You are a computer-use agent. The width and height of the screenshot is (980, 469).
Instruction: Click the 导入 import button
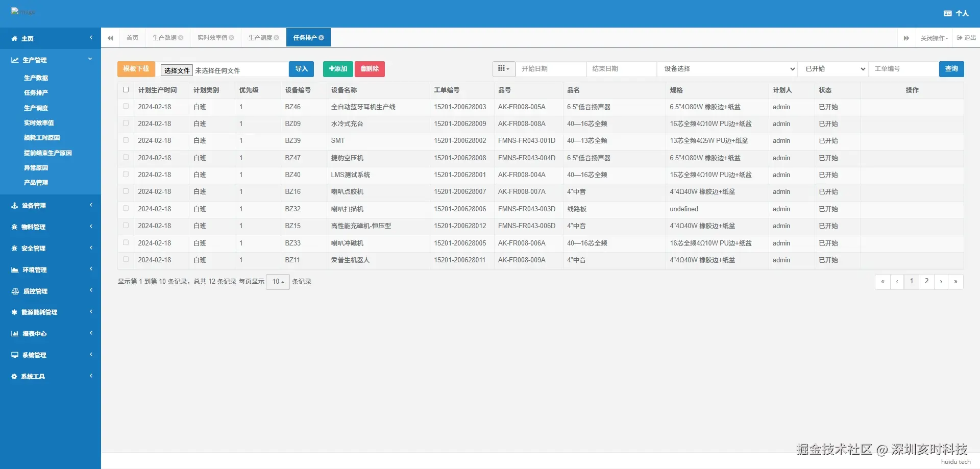pyautogui.click(x=302, y=69)
